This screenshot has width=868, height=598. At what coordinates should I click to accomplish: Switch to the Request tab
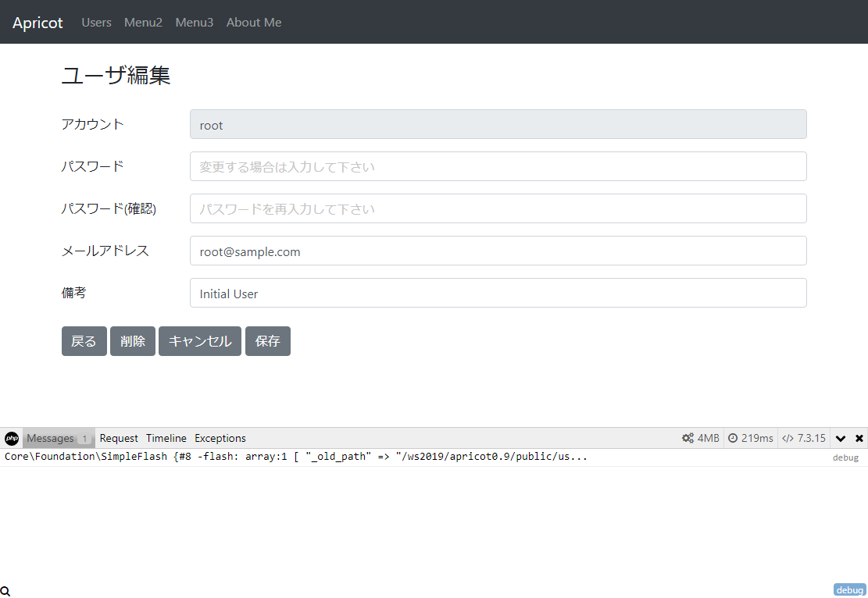[119, 438]
